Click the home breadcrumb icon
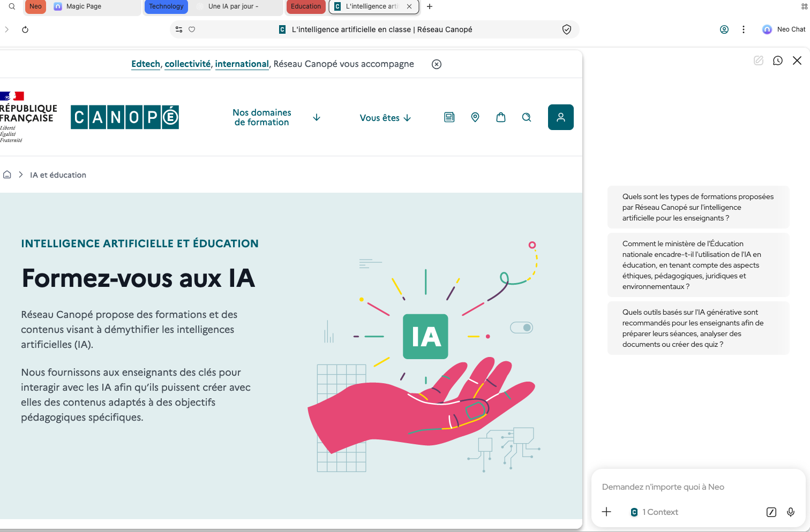This screenshot has height=532, width=810. tap(7, 175)
